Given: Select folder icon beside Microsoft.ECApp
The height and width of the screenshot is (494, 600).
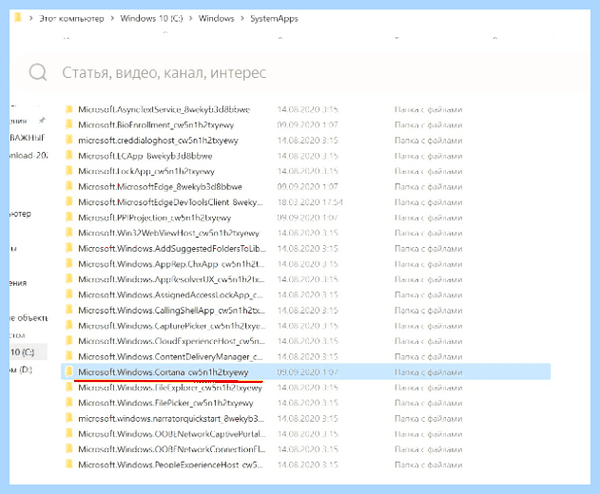Looking at the screenshot, I should pos(69,156).
